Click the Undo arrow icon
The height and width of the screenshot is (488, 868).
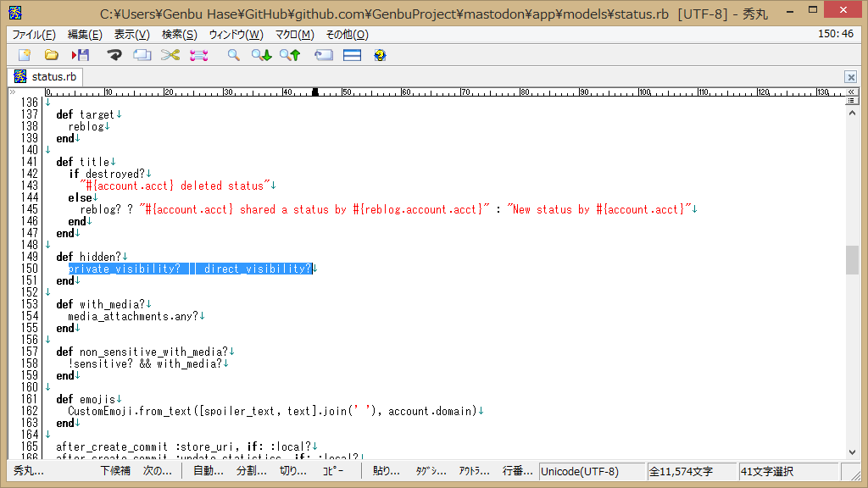point(114,55)
